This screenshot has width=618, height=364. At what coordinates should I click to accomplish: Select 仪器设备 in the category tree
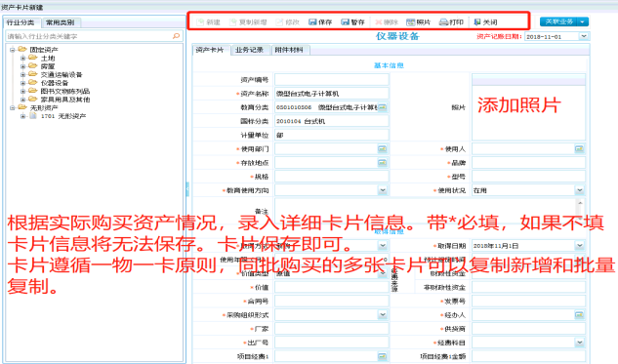click(x=55, y=83)
